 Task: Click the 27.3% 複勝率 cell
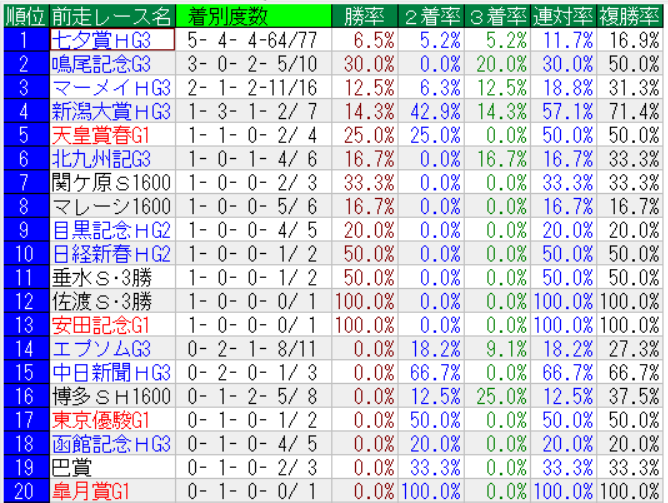[x=630, y=349]
